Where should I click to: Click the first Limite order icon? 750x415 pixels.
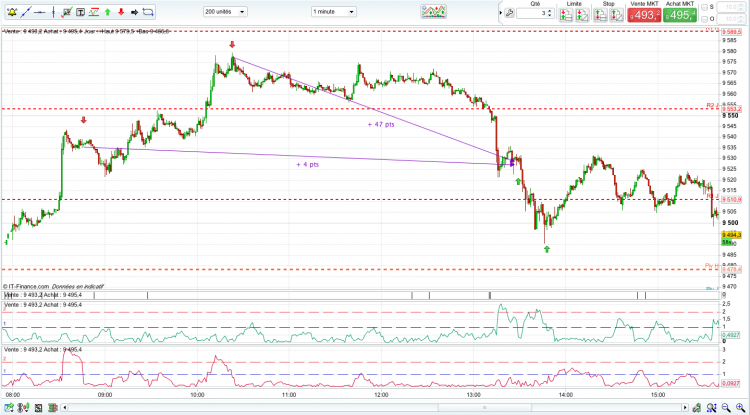pyautogui.click(x=566, y=15)
